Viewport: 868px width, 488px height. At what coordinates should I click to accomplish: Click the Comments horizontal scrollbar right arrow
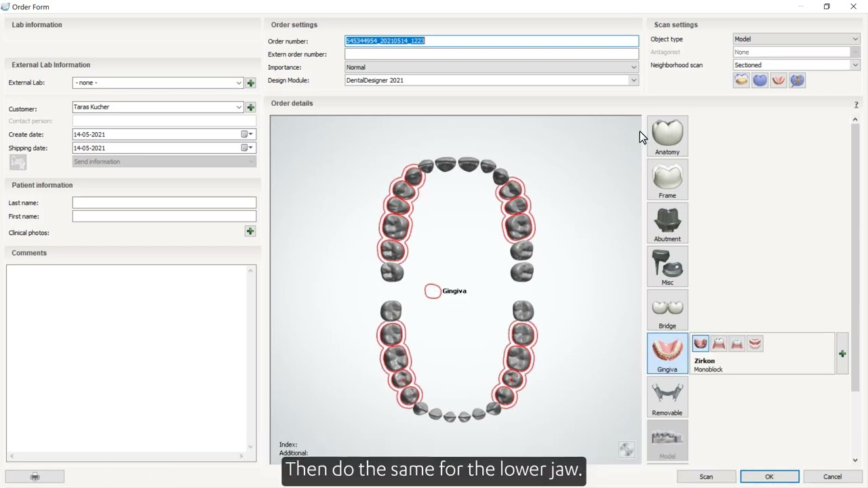[241, 456]
